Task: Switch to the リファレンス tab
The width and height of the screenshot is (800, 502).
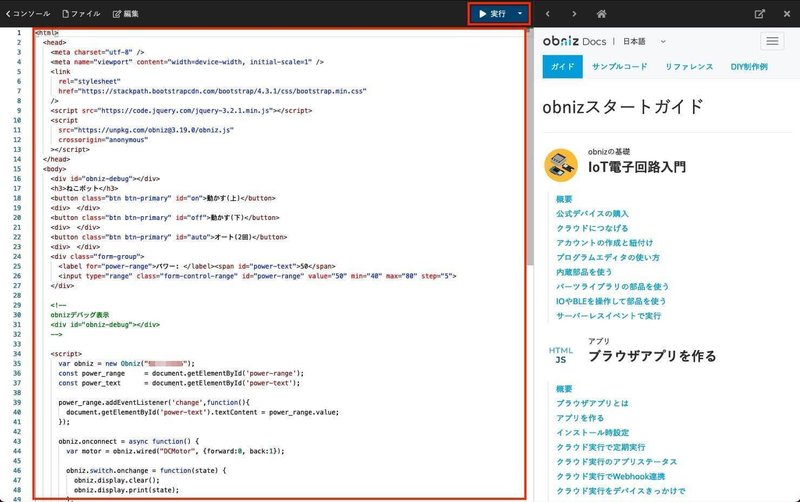Action: 689,67
